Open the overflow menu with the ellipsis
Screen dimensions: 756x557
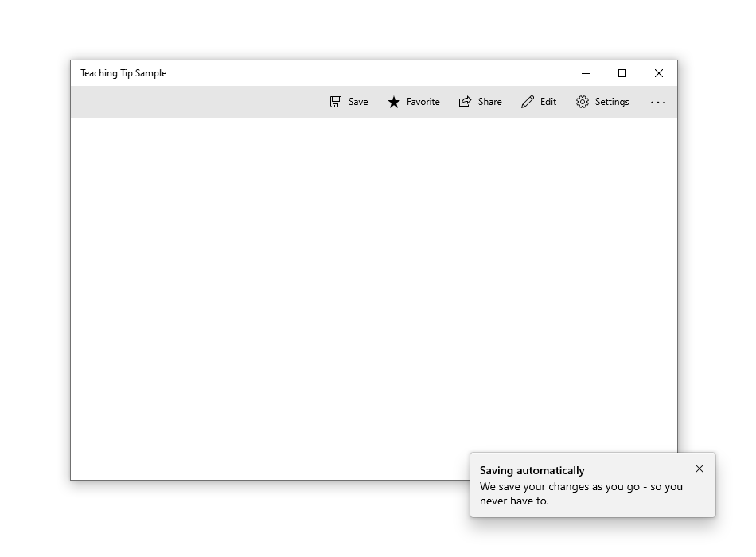coord(657,102)
